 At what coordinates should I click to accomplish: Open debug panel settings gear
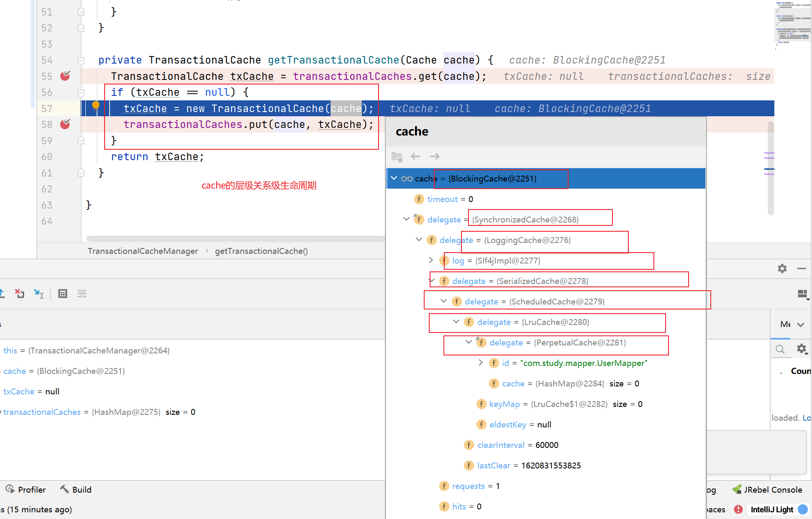point(782,268)
